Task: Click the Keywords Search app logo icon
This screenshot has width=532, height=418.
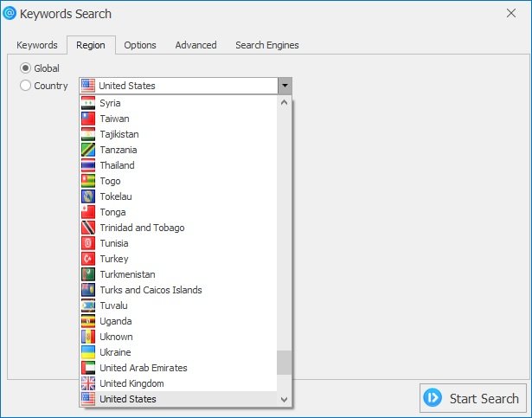Action: (x=10, y=13)
